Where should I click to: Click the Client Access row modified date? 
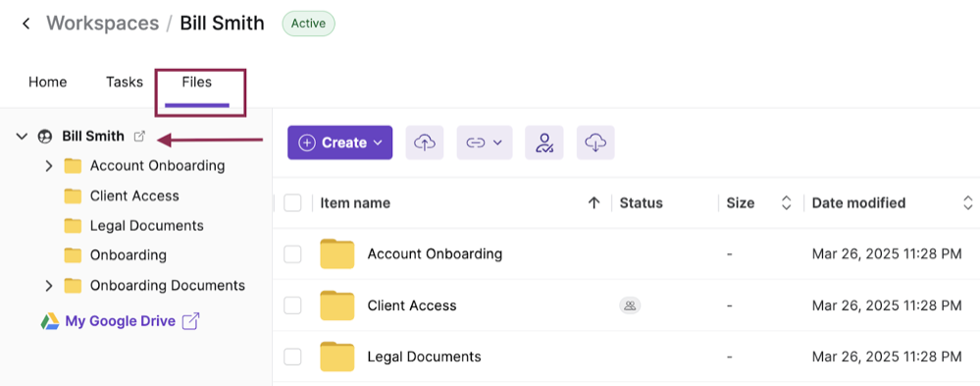[x=886, y=305]
